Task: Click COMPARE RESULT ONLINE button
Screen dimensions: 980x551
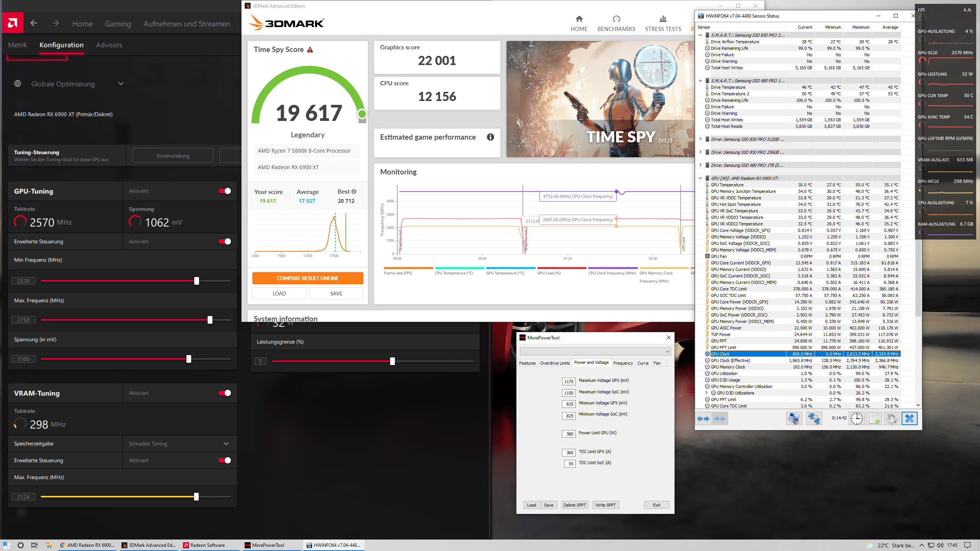Action: (x=307, y=278)
